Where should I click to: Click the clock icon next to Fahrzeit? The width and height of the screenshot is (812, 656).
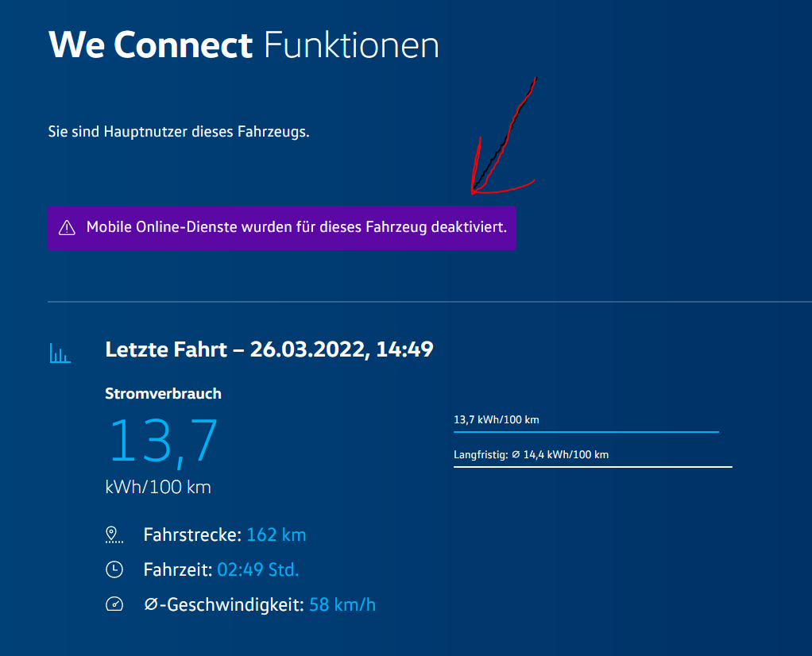(x=114, y=569)
